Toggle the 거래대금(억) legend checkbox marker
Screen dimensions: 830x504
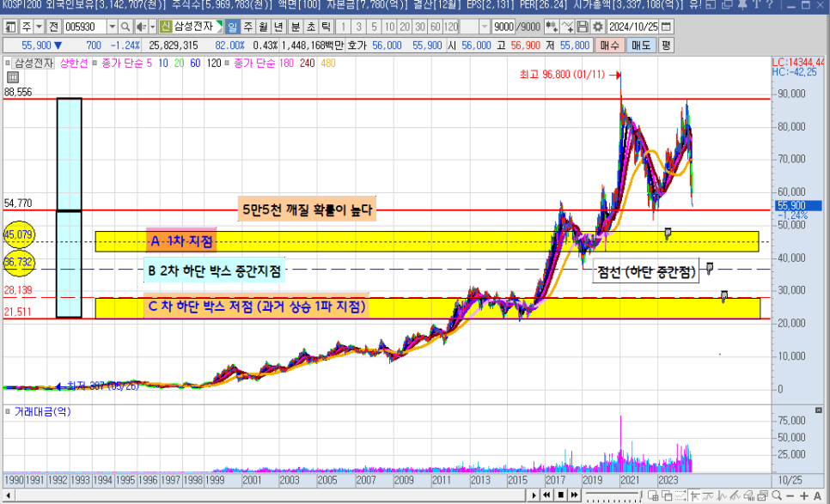[x=8, y=411]
